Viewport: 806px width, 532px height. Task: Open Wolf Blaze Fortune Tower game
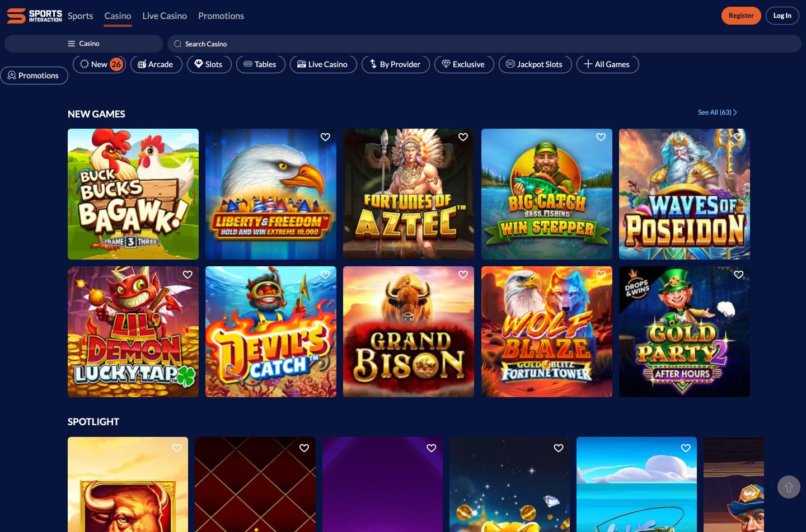click(x=547, y=332)
